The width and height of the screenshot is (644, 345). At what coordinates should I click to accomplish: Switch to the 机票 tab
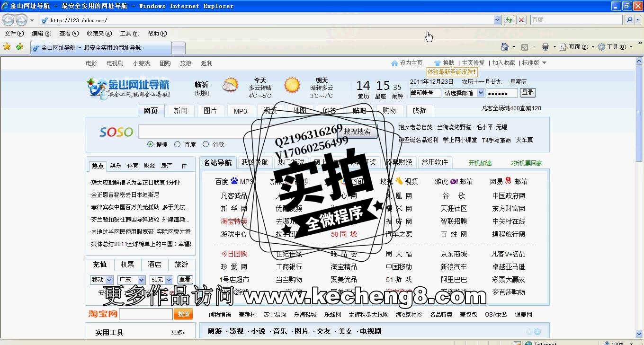click(127, 265)
